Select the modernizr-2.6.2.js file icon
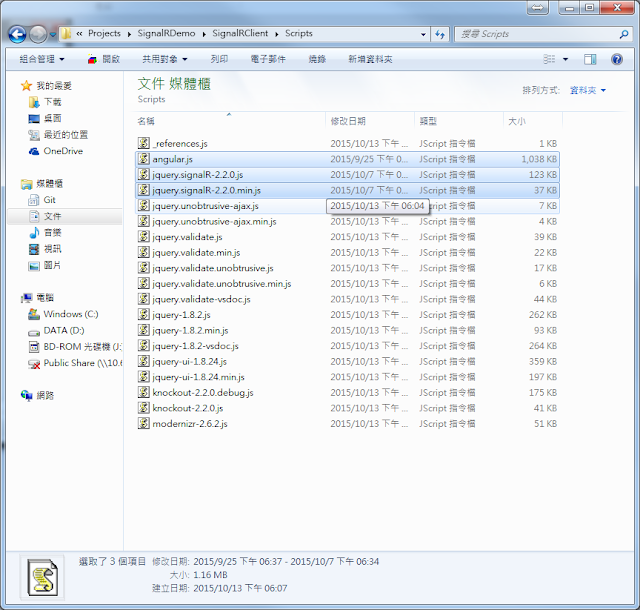The height and width of the screenshot is (610, 640). 143,423
